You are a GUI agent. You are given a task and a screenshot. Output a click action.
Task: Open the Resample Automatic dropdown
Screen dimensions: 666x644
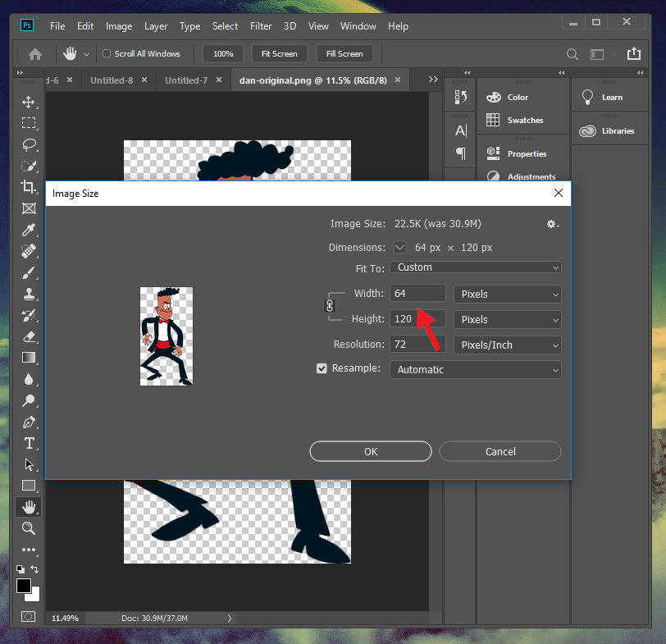pyautogui.click(x=475, y=369)
